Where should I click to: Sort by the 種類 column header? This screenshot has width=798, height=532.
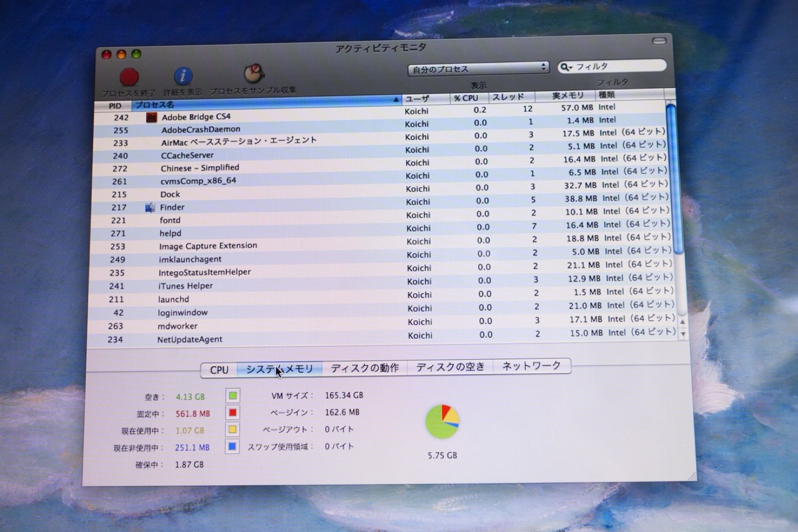[x=630, y=94]
